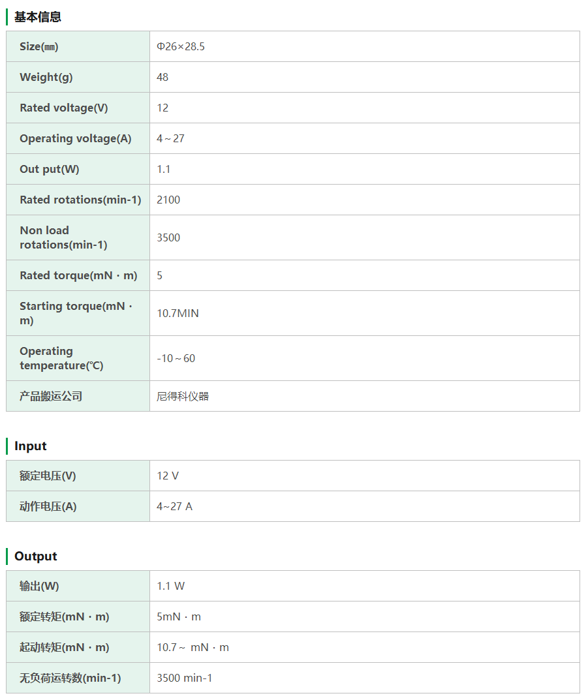Click the weight value 48
The width and height of the screenshot is (588, 700).
click(x=162, y=77)
